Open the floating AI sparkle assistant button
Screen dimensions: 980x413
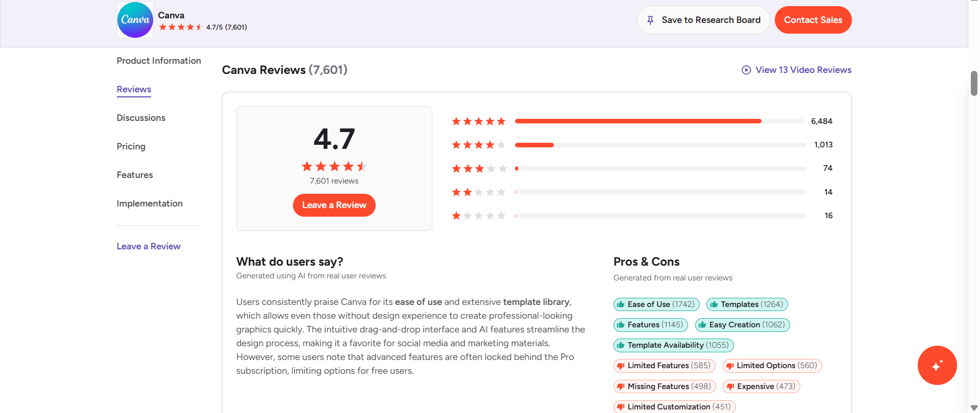coord(937,366)
